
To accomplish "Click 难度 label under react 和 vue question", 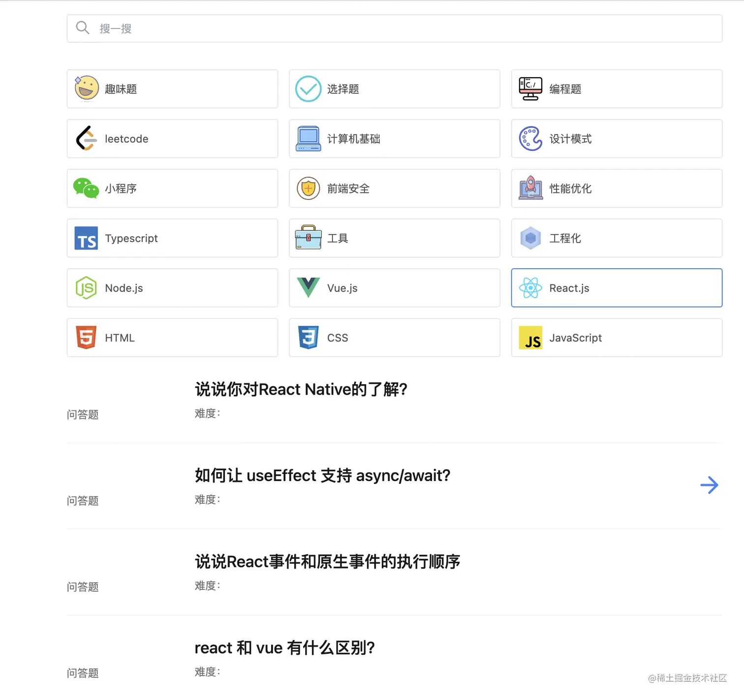I will (207, 671).
